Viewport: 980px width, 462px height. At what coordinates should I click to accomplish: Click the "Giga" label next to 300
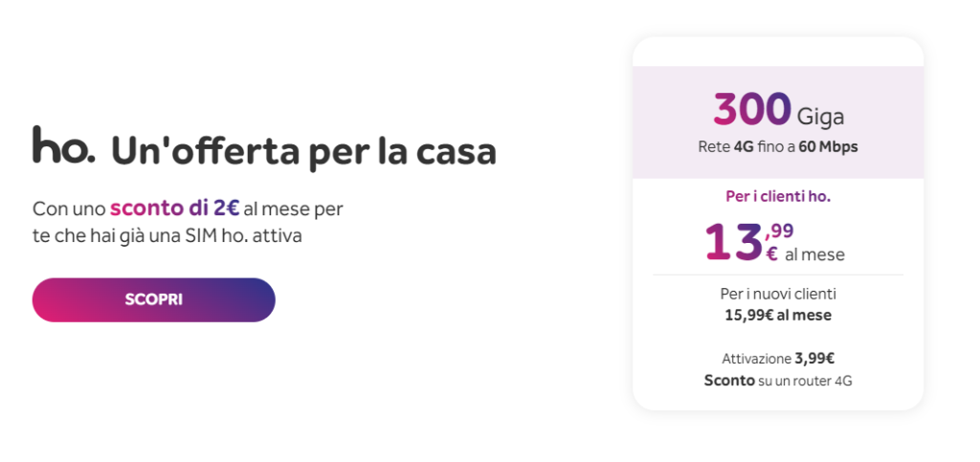click(822, 117)
